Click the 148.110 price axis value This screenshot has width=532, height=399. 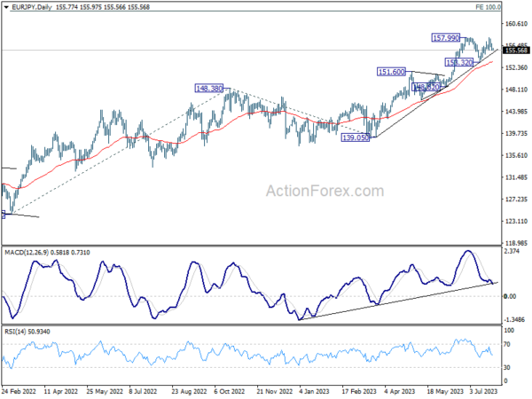pos(516,90)
